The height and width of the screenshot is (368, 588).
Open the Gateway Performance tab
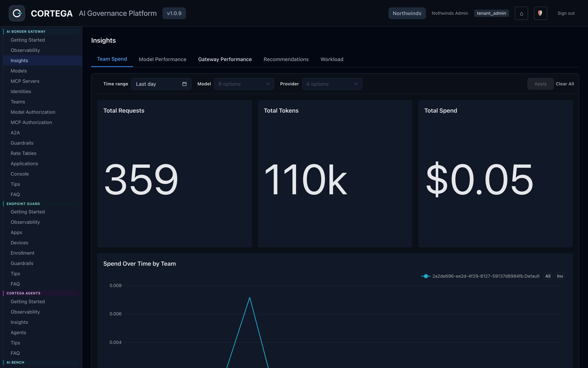click(225, 59)
